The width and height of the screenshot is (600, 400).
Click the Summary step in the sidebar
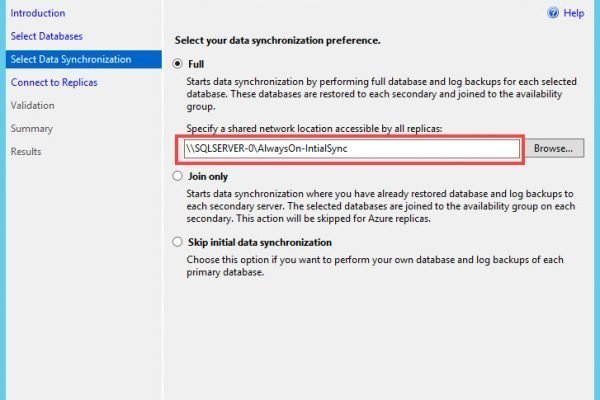point(32,128)
